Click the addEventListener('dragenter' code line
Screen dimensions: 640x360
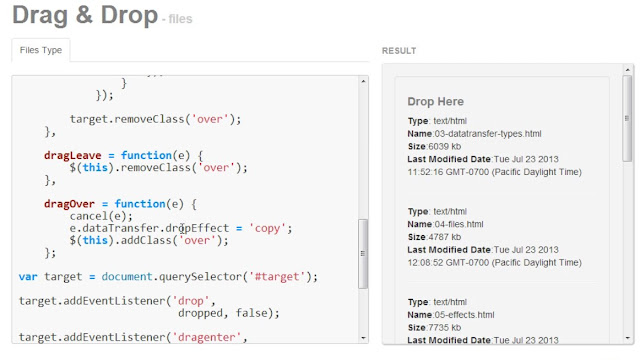tap(133, 338)
